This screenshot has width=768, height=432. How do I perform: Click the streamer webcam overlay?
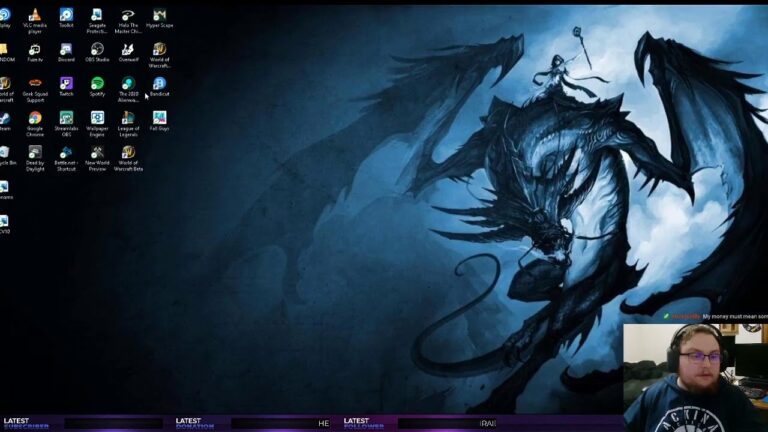[696, 377]
